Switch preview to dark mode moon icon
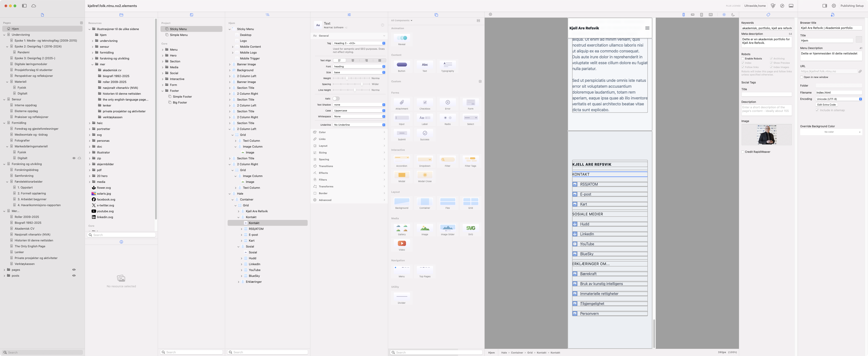The image size is (868, 356). pos(733,15)
